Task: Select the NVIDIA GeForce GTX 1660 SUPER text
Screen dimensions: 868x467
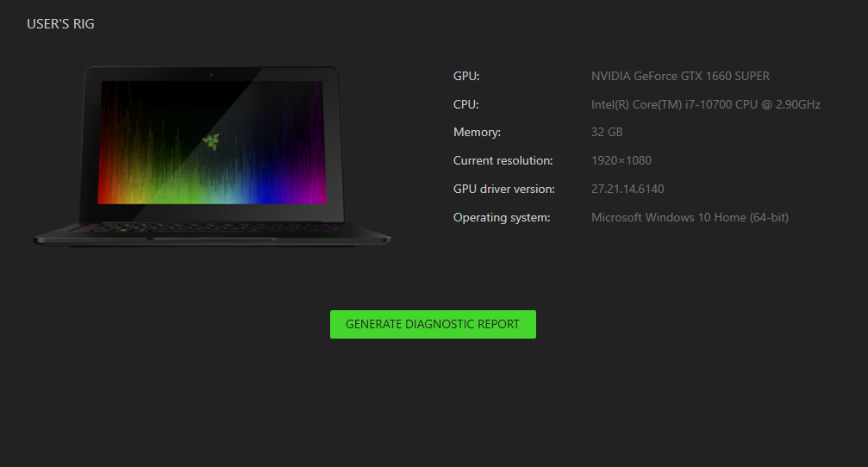Action: 680,77
